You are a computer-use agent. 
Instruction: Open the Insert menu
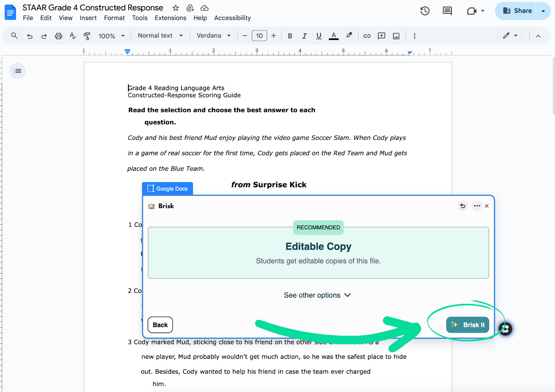click(x=88, y=18)
